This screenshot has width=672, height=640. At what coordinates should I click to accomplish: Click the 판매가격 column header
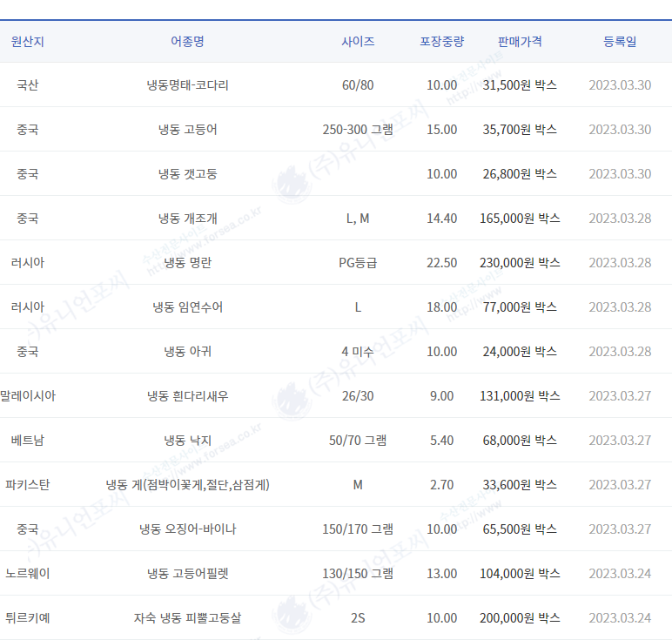point(520,42)
